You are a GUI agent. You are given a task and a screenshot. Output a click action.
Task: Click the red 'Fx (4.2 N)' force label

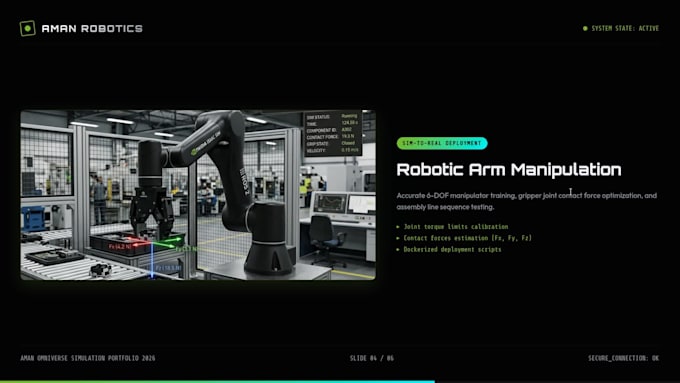pyautogui.click(x=120, y=247)
